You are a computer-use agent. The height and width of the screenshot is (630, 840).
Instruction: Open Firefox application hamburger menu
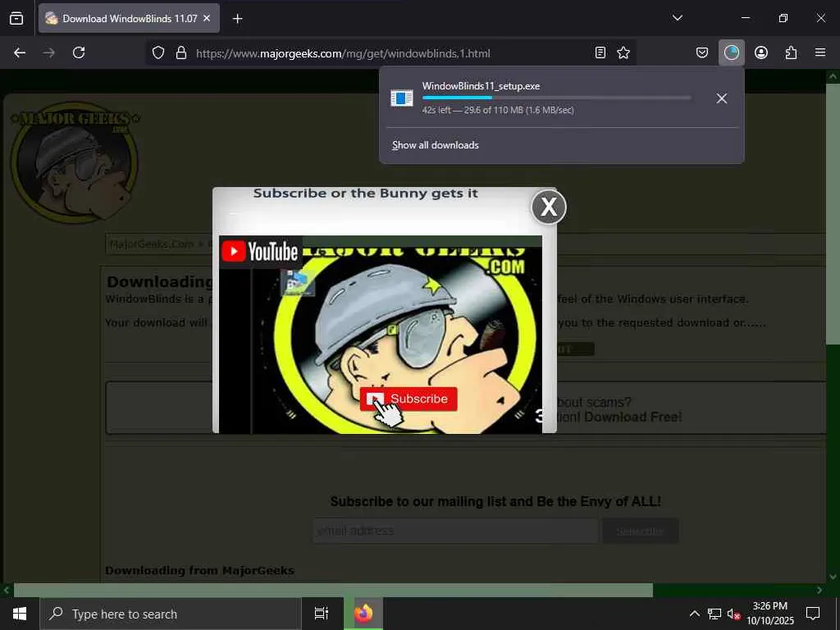[820, 52]
